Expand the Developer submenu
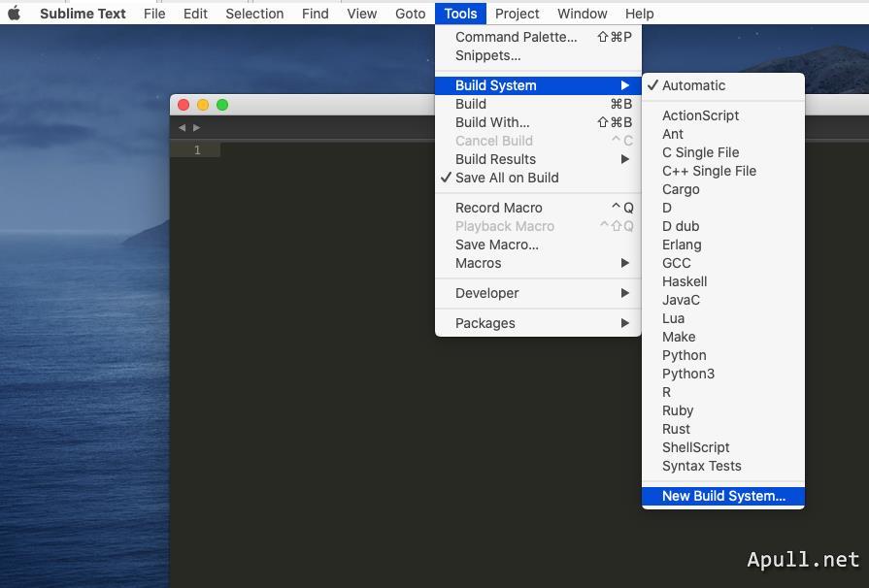869x588 pixels. click(x=538, y=293)
